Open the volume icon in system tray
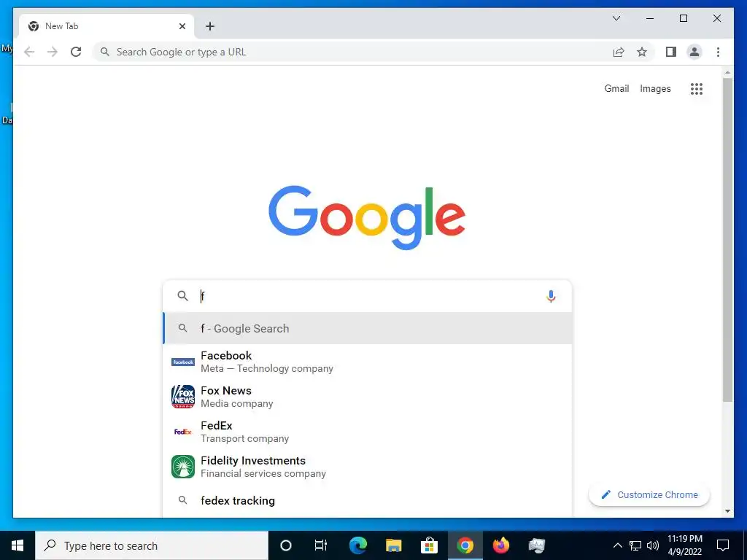Screen dimensions: 747x560 653,545
